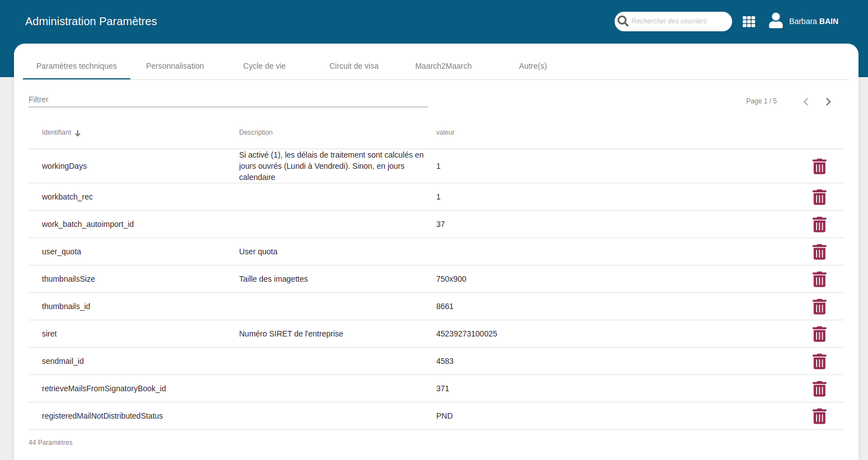The image size is (868, 460).
Task: Go to next page of parameters
Action: [x=828, y=102]
